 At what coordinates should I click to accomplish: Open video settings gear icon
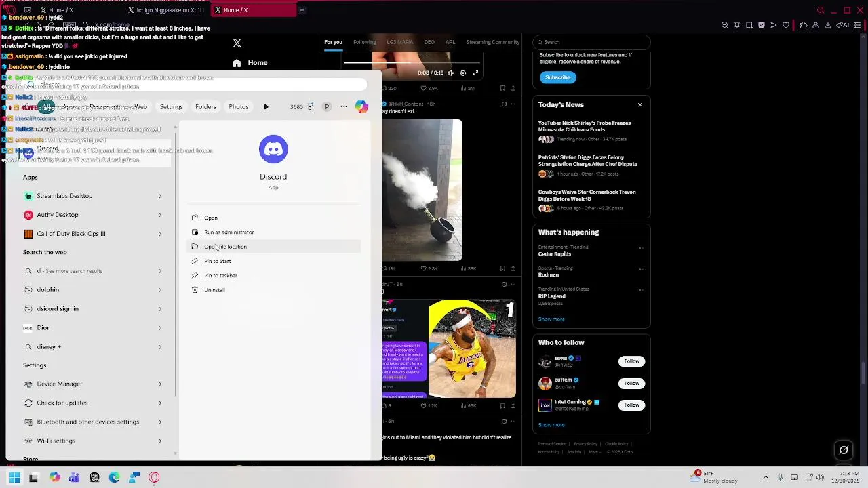pyautogui.click(x=463, y=73)
